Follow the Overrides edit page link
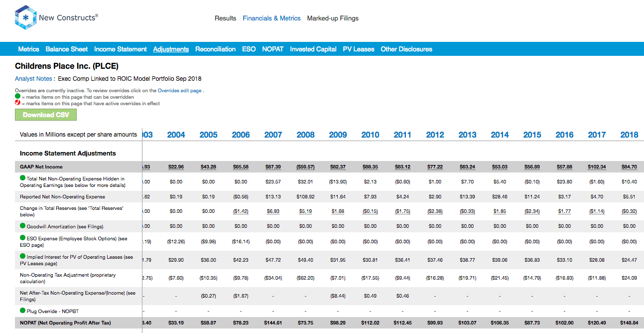The image size is (644, 333). tap(180, 91)
